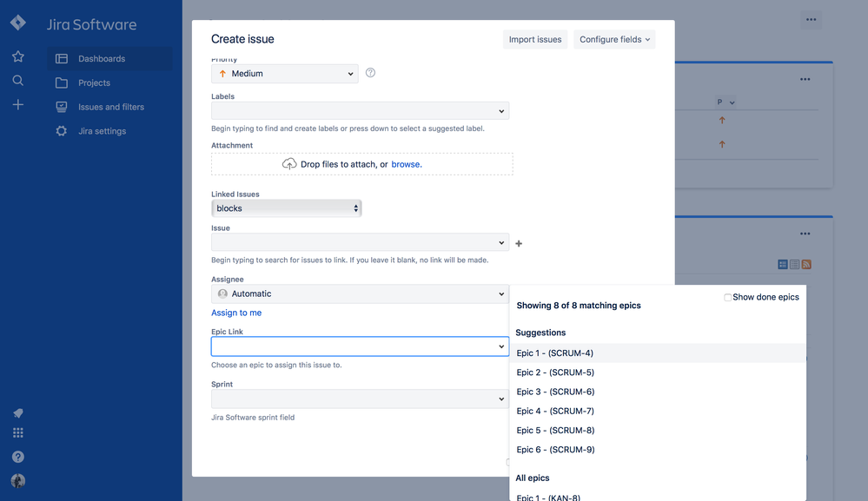Select Epic 5 - (SCRUM-8) suggestion
The width and height of the screenshot is (868, 501).
pos(658,430)
